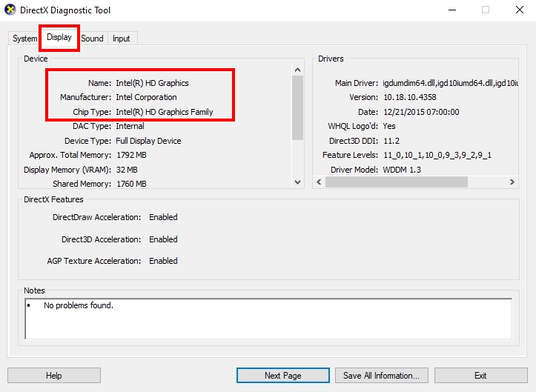Click the '32 MB' VRAM value

(x=127, y=170)
